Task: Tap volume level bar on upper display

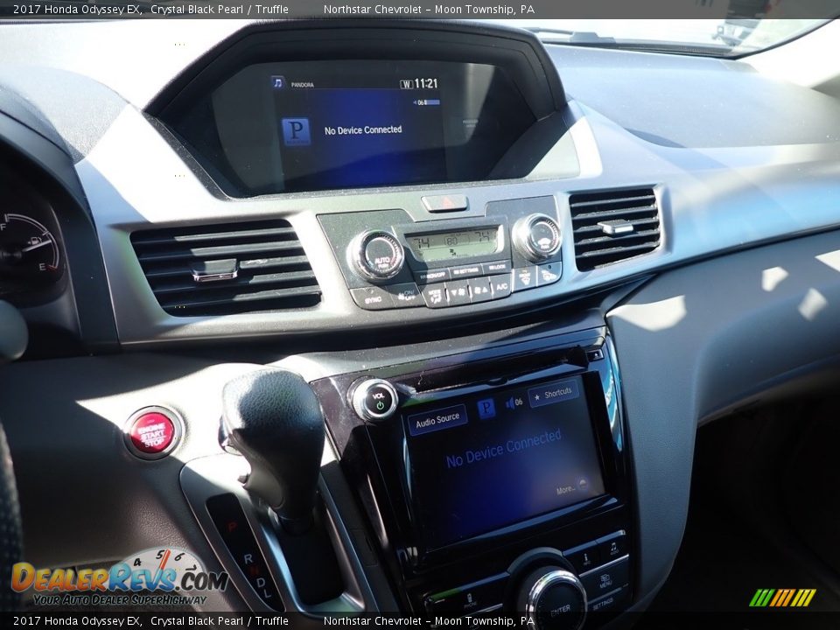Action: click(428, 102)
